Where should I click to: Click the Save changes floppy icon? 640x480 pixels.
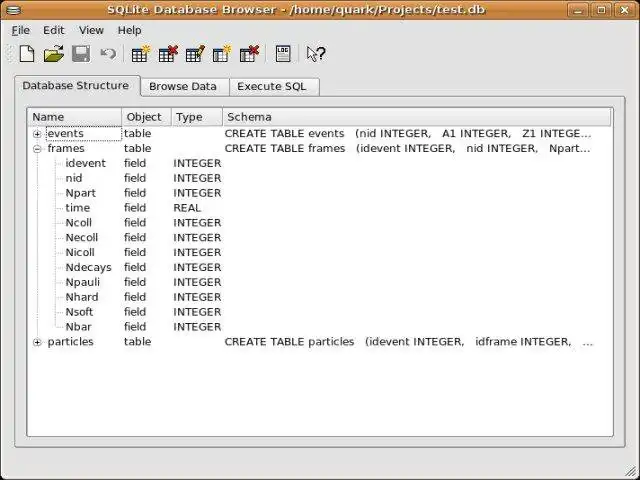pyautogui.click(x=81, y=54)
